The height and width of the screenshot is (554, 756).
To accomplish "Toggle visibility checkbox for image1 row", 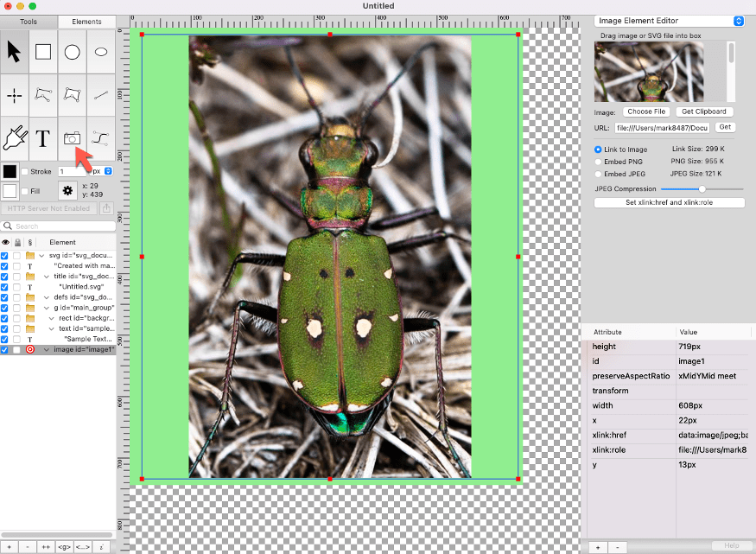I will tap(4, 349).
